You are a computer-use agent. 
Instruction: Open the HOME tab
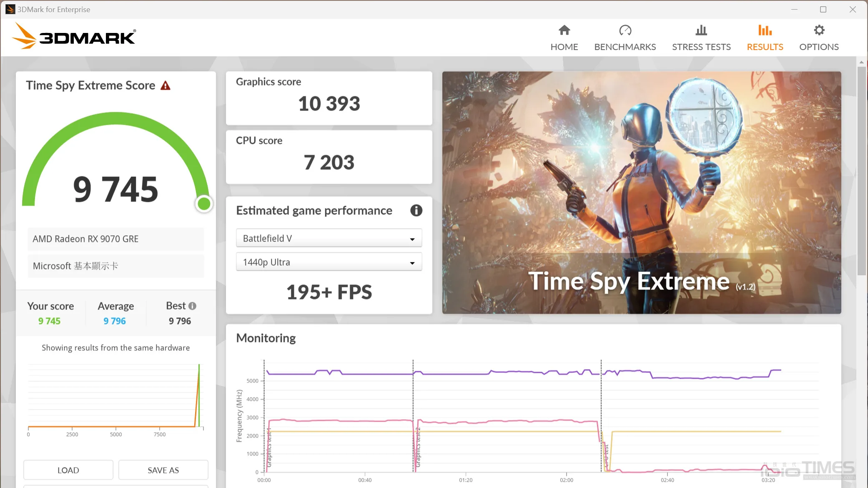pos(564,38)
